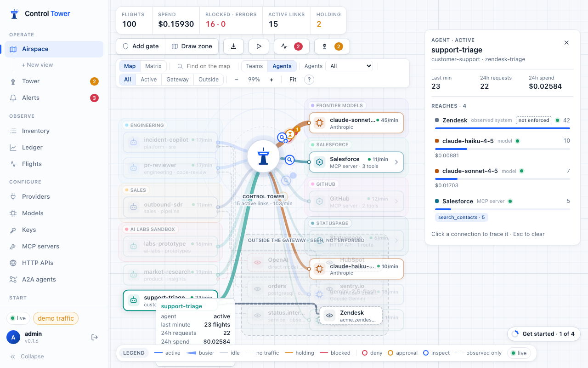Filter the map to Active
This screenshot has height=368, width=588.
pyautogui.click(x=149, y=80)
